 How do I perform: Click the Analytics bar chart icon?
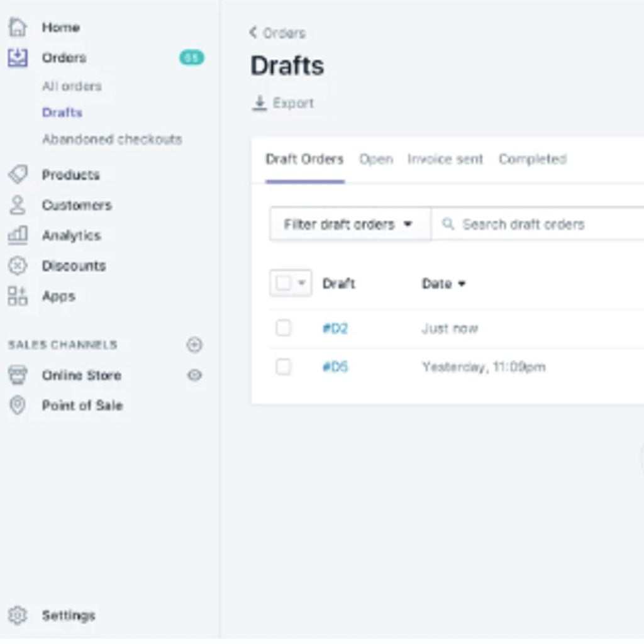pos(18,235)
